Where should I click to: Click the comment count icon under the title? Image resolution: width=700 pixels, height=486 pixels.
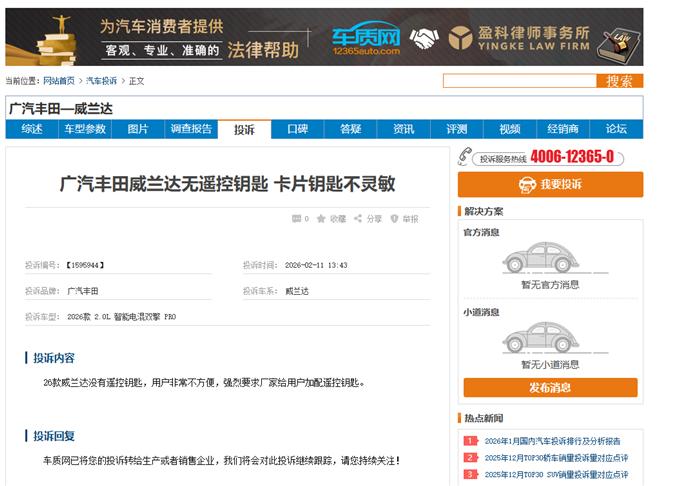click(x=295, y=218)
